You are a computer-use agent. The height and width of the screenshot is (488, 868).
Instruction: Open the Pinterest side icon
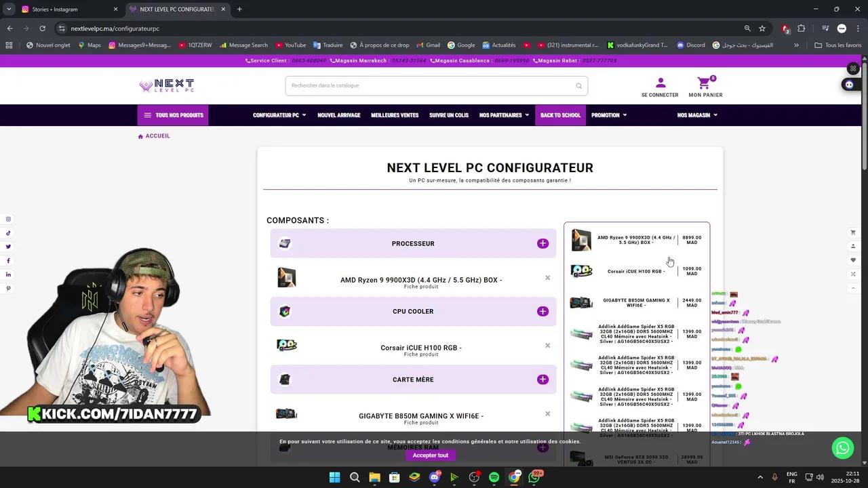pyautogui.click(x=8, y=289)
